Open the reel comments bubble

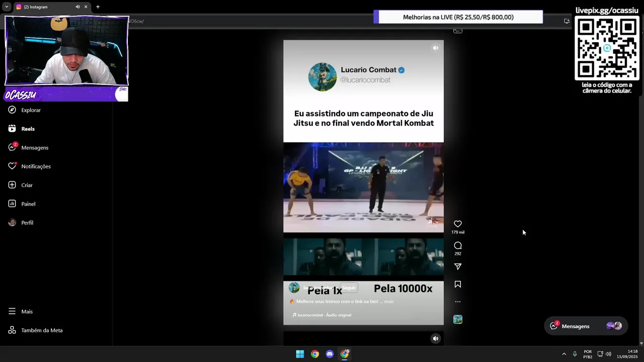(458, 245)
